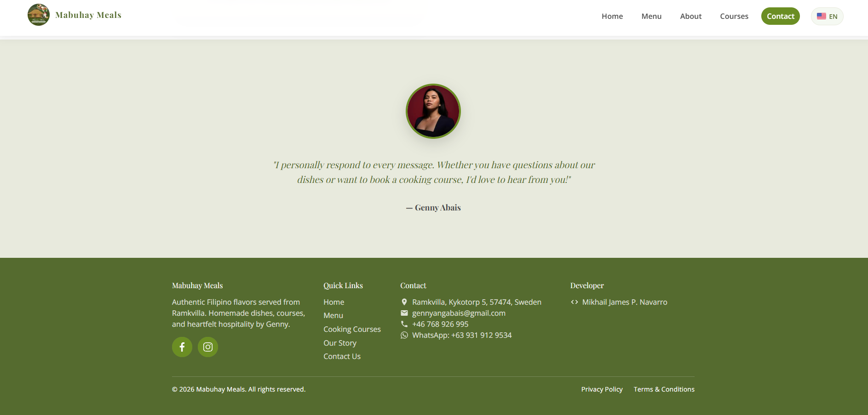The height and width of the screenshot is (415, 868).
Task: Open Courses in top navigation
Action: pos(734,16)
